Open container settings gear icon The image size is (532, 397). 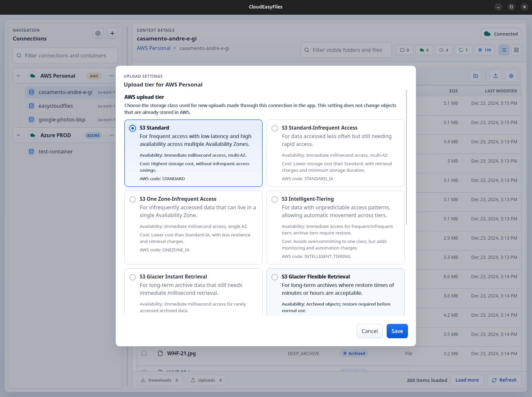pos(511,76)
